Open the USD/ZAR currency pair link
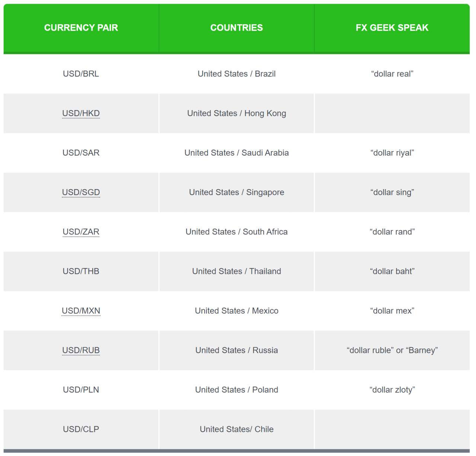Screen dimensions: 476x456 (81, 232)
